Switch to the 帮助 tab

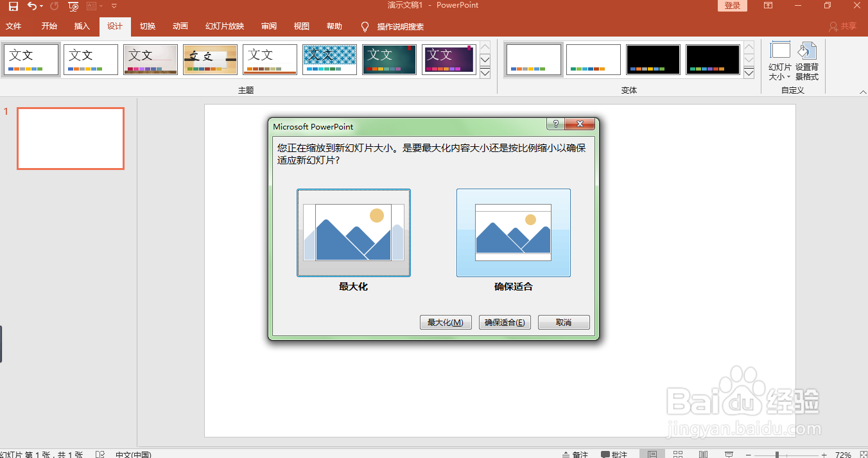point(334,26)
